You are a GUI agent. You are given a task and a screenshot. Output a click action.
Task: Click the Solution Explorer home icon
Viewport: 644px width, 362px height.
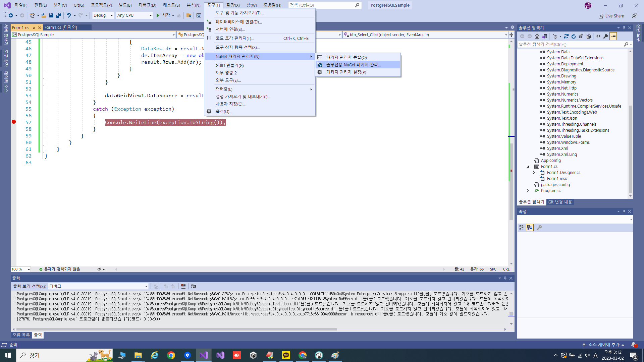[537, 36]
